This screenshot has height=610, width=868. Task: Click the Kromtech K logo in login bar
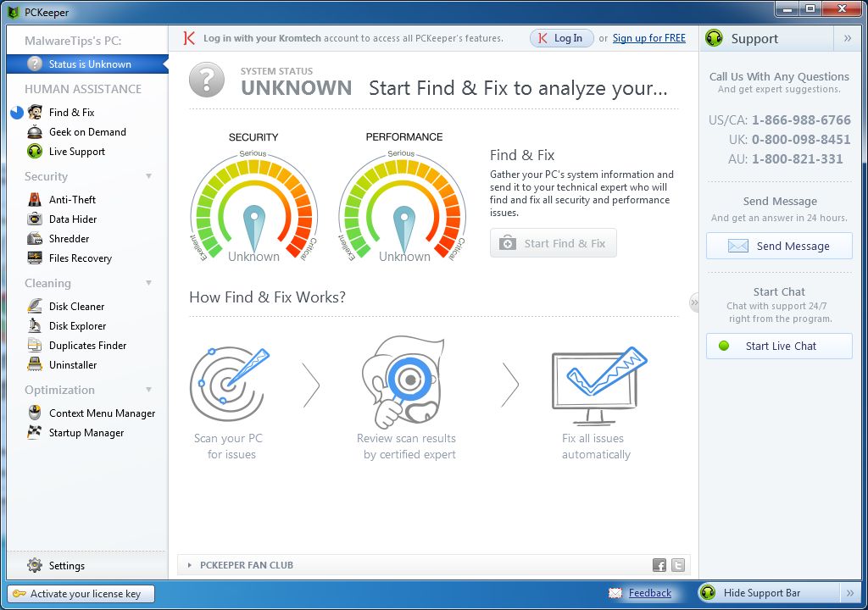click(189, 38)
